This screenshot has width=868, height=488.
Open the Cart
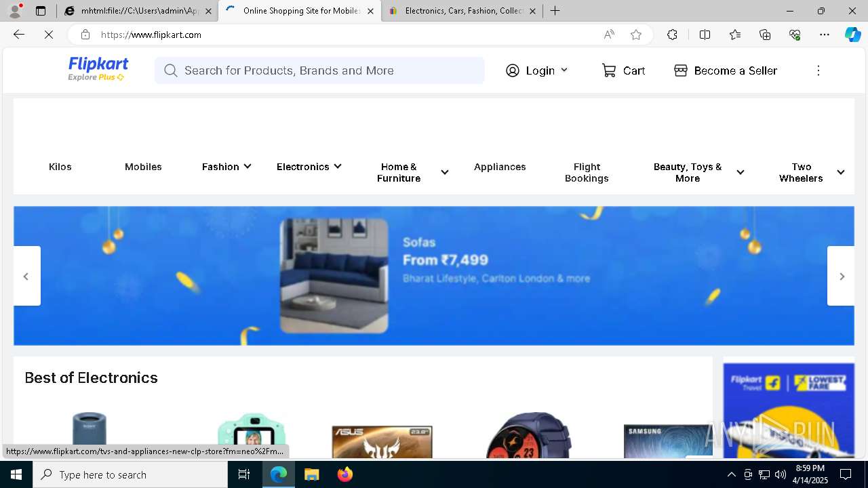click(623, 70)
